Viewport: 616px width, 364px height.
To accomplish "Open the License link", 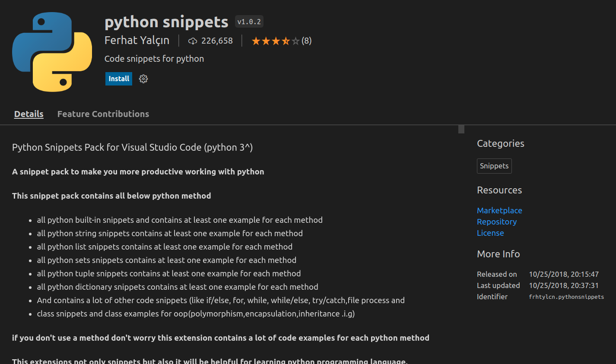I will coord(490,233).
